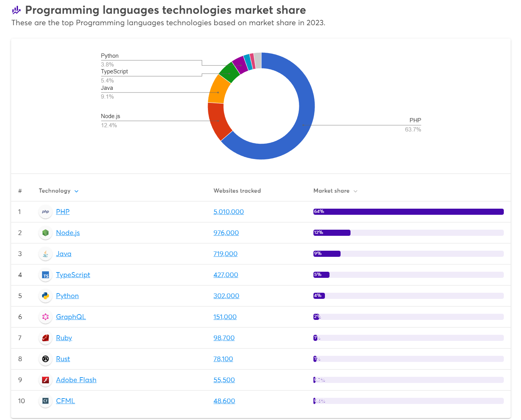Screen dimensions: 521x420
Task: Click the Ruby gem icon
Action: tap(45, 338)
